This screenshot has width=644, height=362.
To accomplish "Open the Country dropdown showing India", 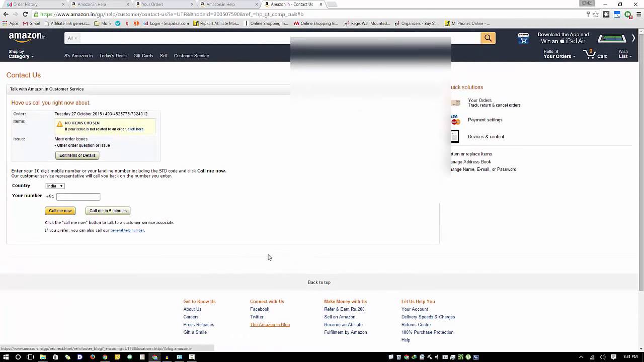I will click(x=55, y=186).
